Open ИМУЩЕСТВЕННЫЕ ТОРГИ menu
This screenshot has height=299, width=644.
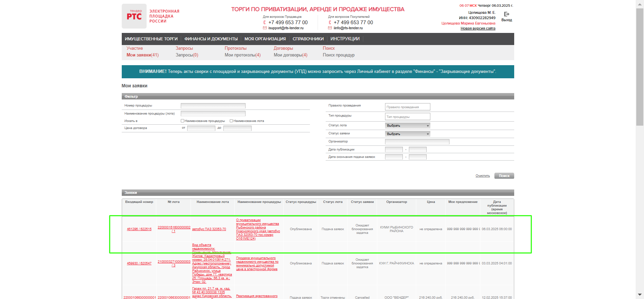[151, 39]
